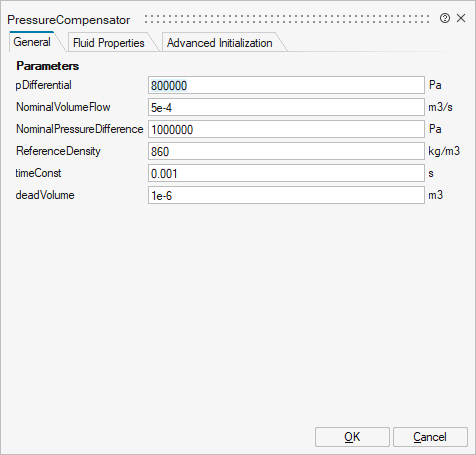Screen dimensions: 476x455
Task: Click the s unit beside timeConst
Action: coord(431,174)
